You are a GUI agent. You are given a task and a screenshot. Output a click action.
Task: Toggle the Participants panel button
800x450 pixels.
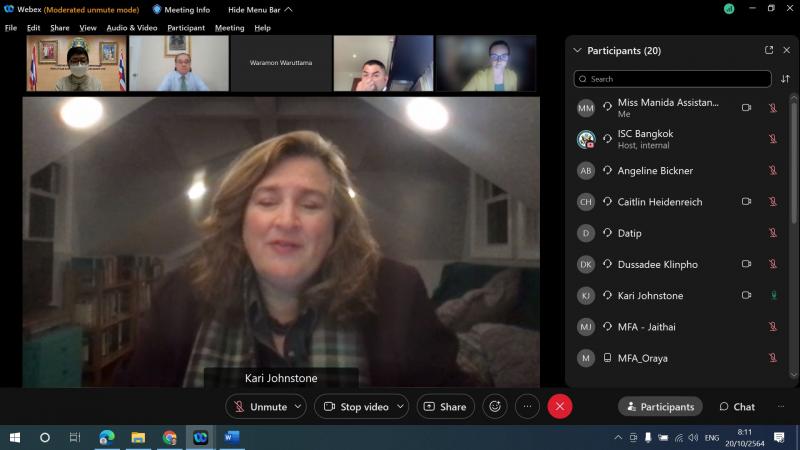[x=660, y=407]
